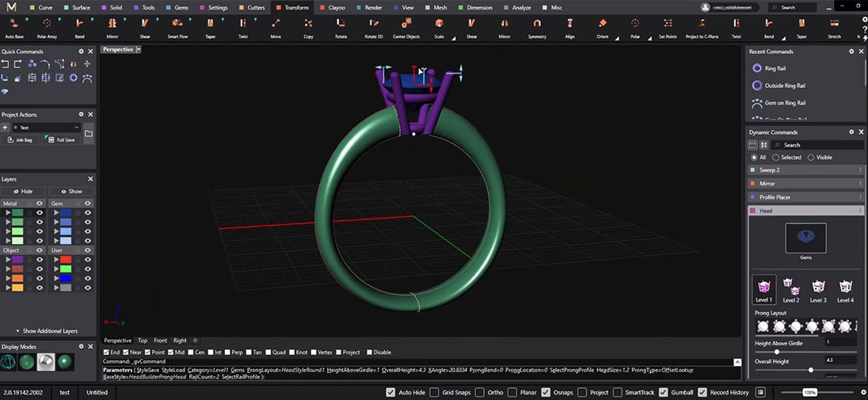Click the Job Bag button
The width and height of the screenshot is (868, 400).
(20, 140)
